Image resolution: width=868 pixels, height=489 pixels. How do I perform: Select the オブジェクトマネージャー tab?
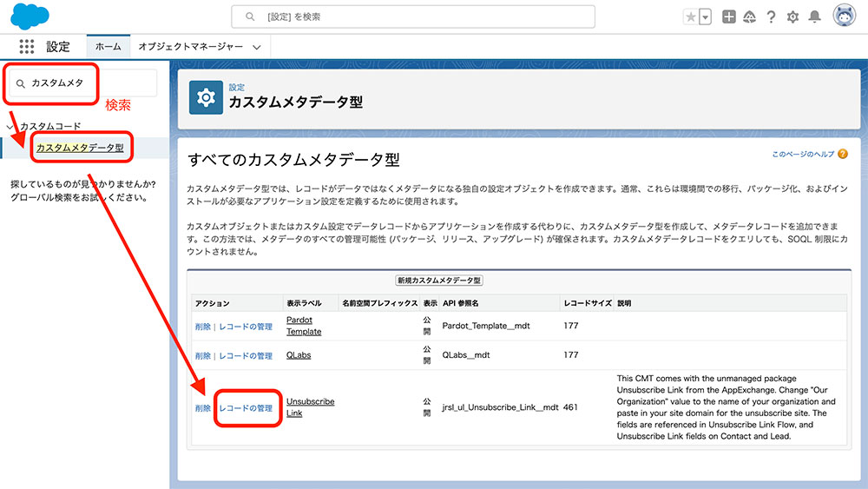[x=190, y=47]
